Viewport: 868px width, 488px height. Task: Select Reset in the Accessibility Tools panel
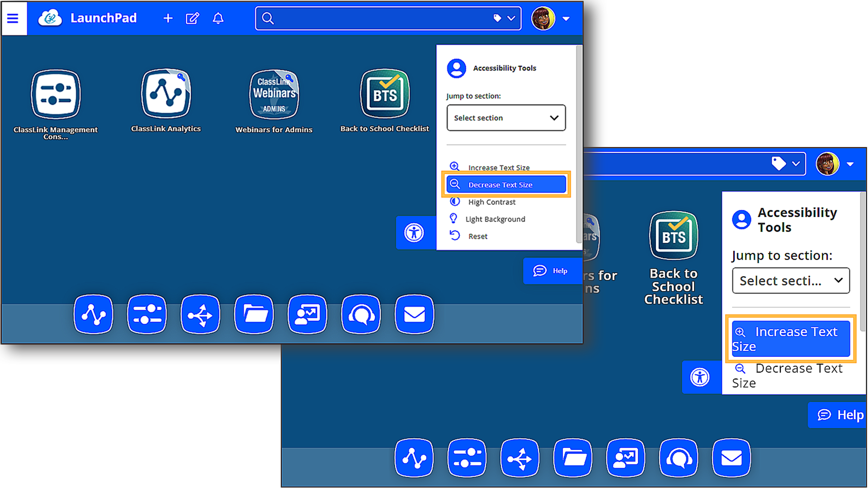click(478, 236)
